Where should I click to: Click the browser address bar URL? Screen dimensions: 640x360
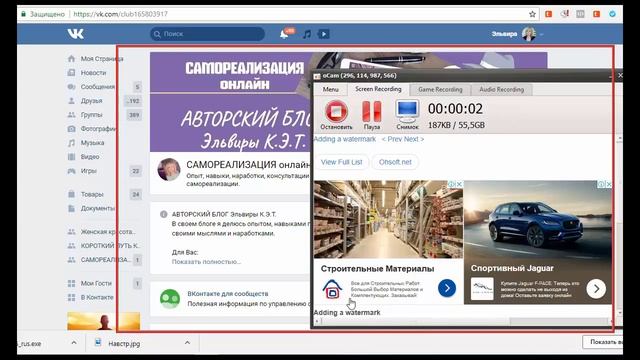(120, 14)
